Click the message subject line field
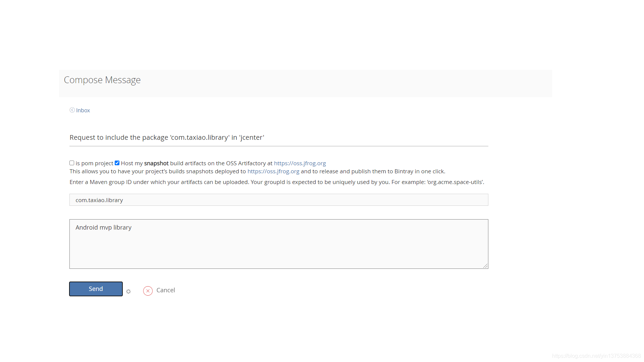The width and height of the screenshot is (644, 362). (x=278, y=137)
